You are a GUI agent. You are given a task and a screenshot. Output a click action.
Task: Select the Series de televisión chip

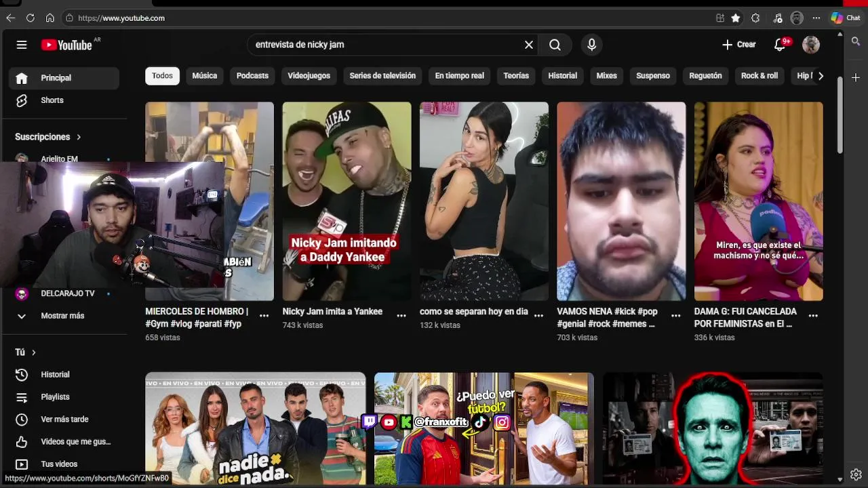[x=382, y=76]
